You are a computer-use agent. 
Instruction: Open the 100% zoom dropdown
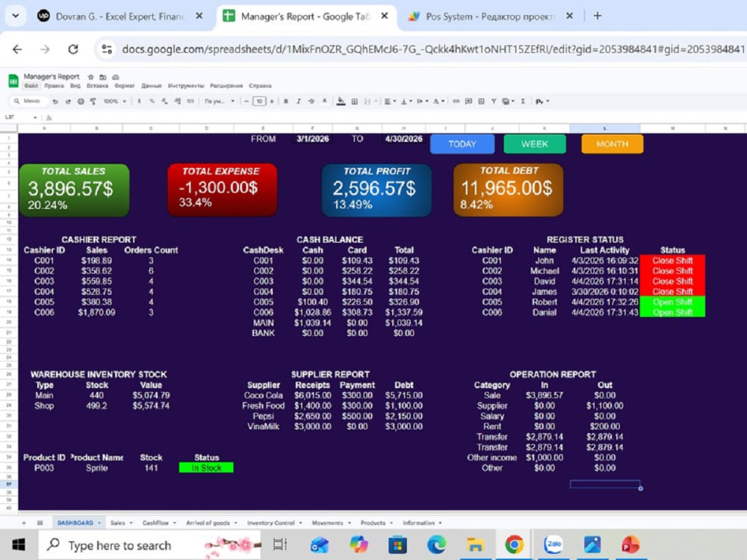pyautogui.click(x=115, y=102)
